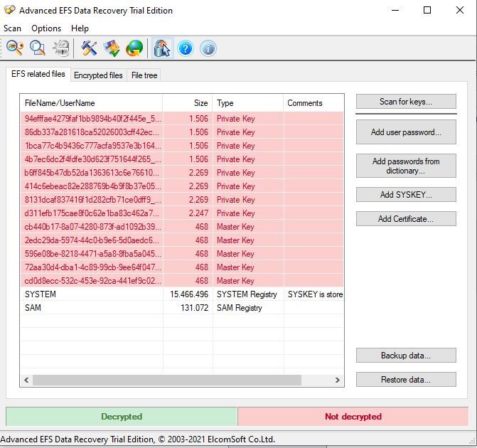Select the row 86db337a281618ca52026003cff42ec...
Viewport: 477px width, 448px height.
coord(182,132)
